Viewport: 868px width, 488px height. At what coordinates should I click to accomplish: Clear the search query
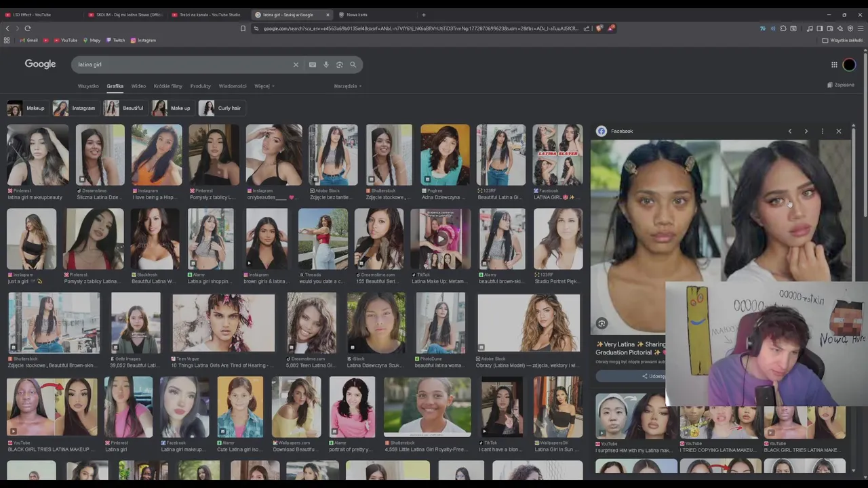pos(296,65)
